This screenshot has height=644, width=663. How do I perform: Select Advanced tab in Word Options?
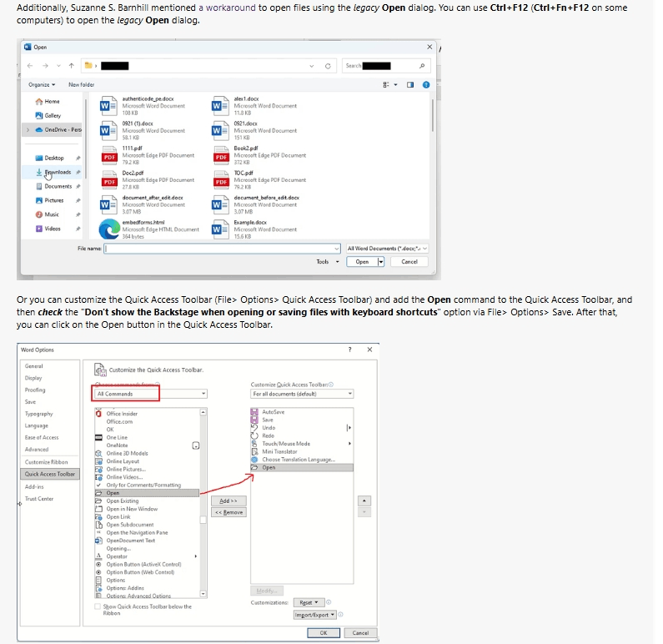(x=37, y=450)
